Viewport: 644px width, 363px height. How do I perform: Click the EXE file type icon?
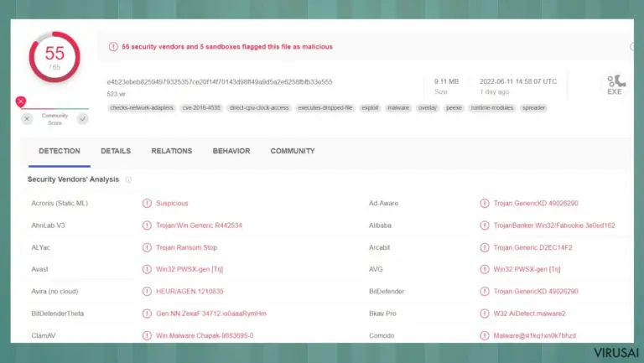tap(615, 86)
